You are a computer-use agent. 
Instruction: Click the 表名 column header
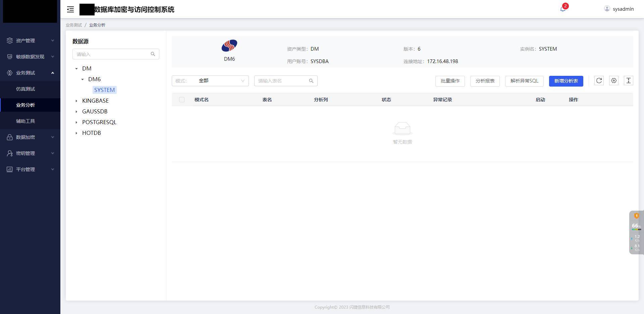(x=267, y=100)
